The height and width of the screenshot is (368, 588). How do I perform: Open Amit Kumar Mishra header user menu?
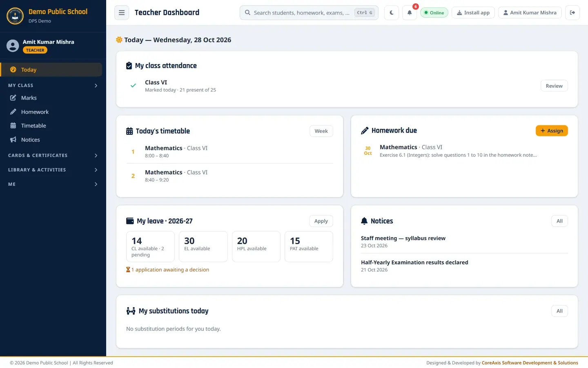coord(530,13)
